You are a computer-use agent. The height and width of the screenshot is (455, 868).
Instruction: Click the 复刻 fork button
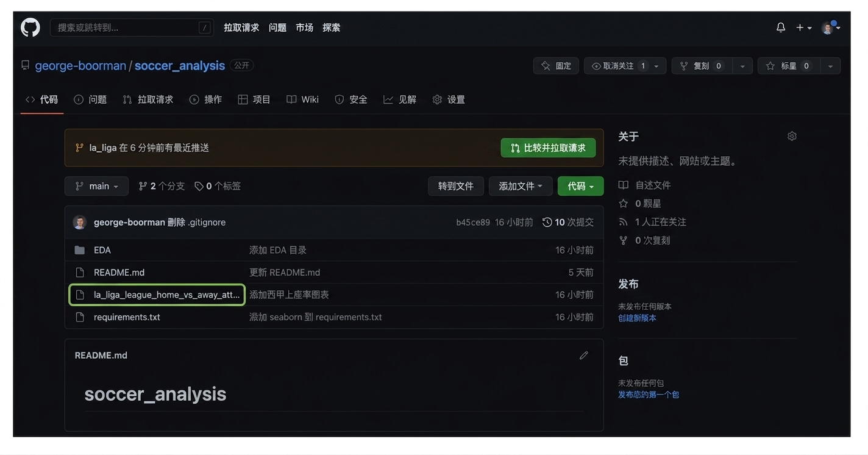702,66
